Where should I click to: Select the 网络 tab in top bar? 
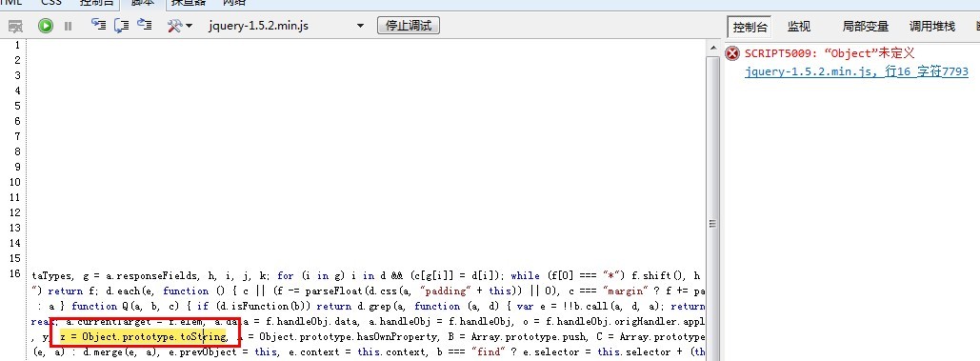click(x=233, y=3)
